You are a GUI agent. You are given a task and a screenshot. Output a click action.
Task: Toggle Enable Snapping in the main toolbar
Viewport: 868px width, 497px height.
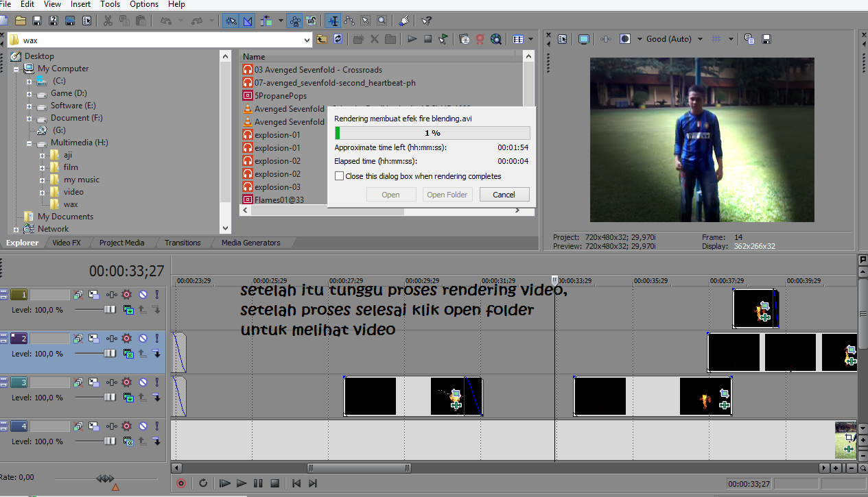(x=231, y=20)
